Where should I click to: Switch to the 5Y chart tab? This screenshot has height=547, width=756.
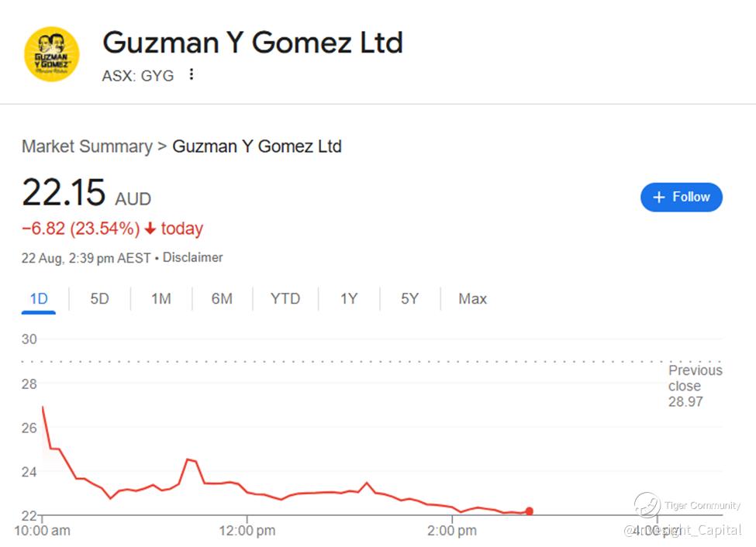[409, 299]
